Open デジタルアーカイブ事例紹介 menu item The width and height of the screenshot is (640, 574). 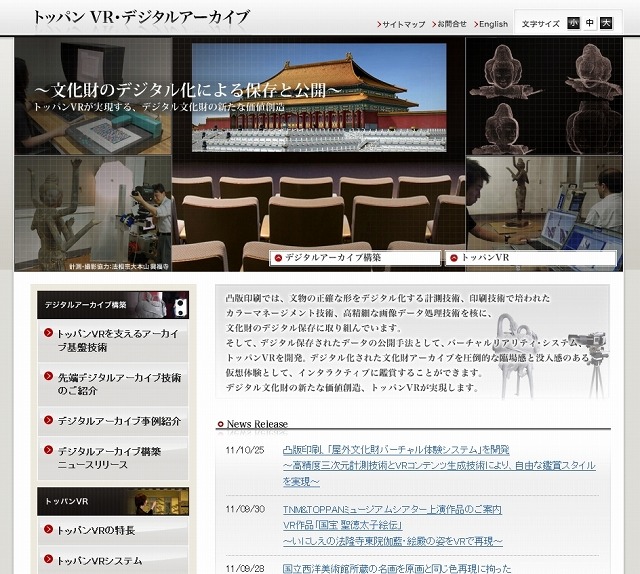[113, 421]
